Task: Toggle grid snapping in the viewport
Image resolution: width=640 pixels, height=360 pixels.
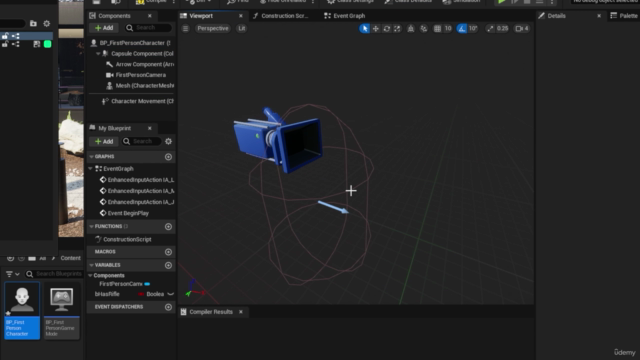Action: tap(437, 29)
